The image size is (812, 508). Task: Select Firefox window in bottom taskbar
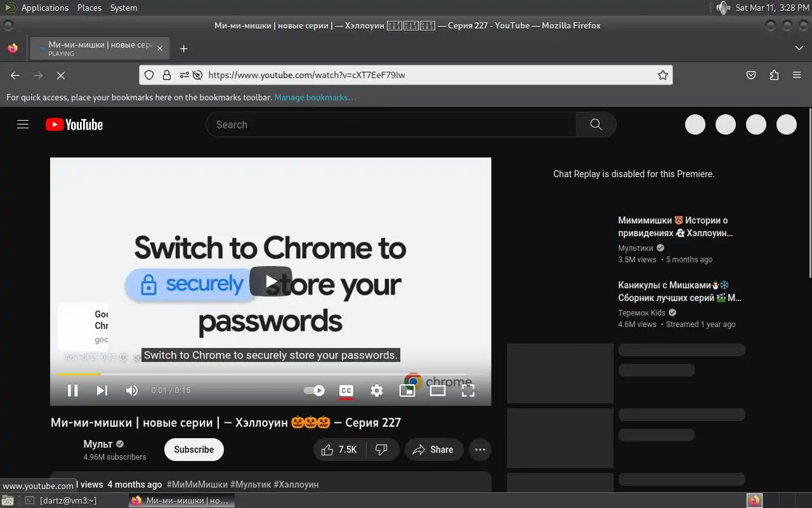181,500
